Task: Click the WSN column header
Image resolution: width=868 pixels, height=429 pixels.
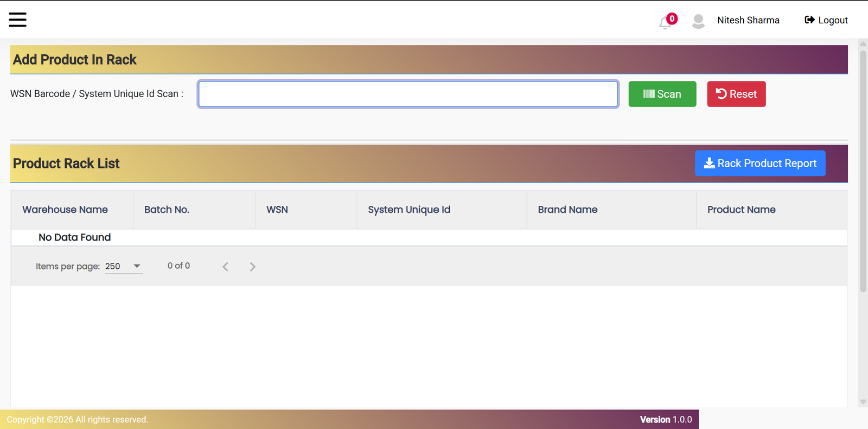Action: [277, 210]
